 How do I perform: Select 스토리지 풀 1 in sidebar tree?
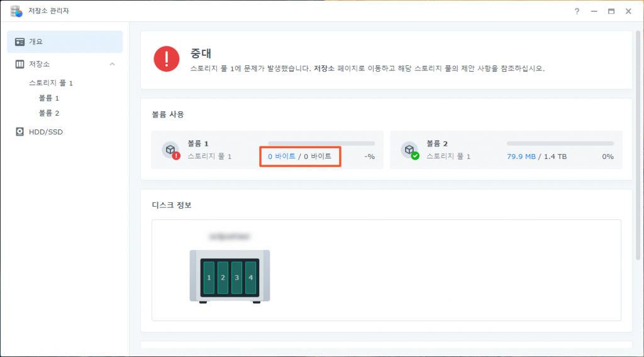pyautogui.click(x=50, y=83)
